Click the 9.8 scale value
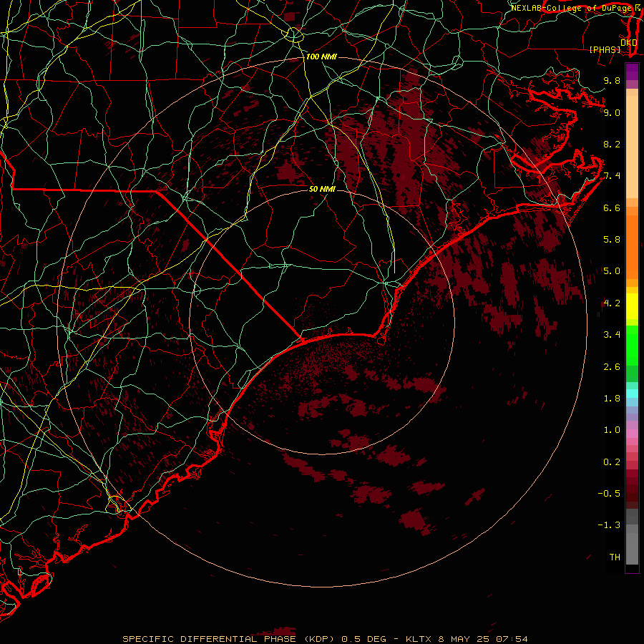This screenshot has width=644, height=644. click(612, 80)
